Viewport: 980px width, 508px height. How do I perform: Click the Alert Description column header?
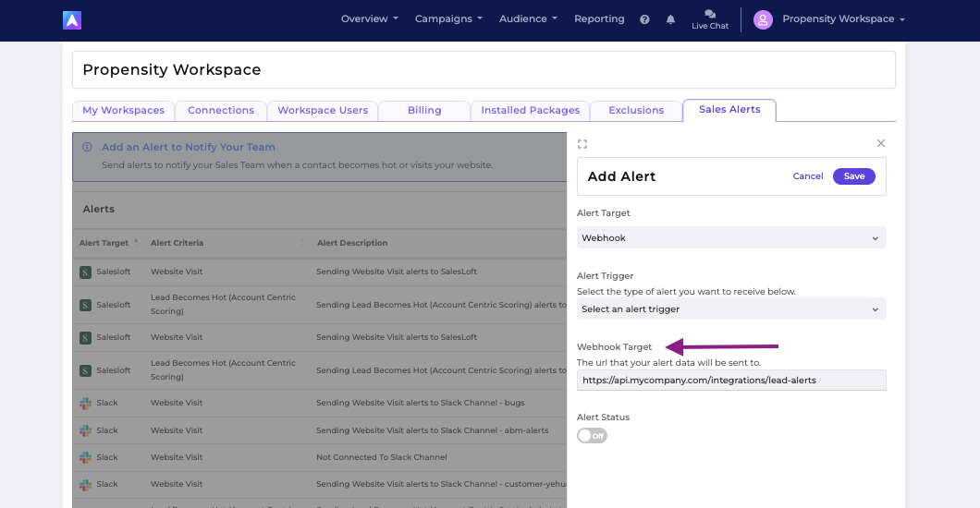pyautogui.click(x=352, y=243)
